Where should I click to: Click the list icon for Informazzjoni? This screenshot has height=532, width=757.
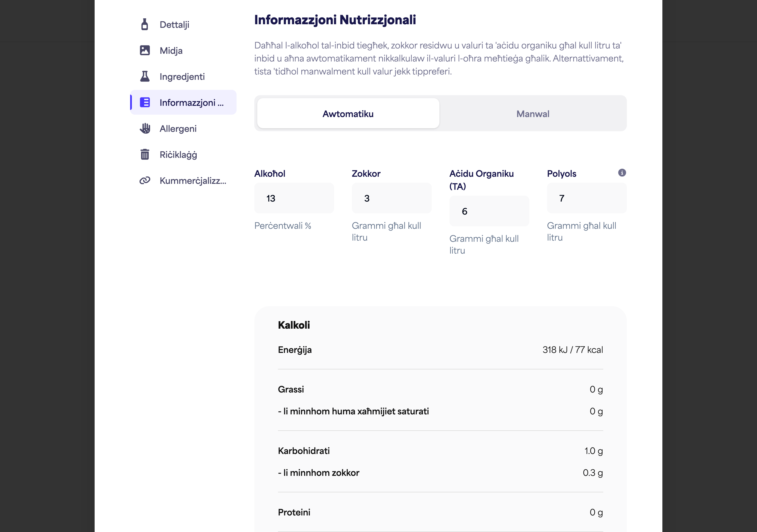144,103
